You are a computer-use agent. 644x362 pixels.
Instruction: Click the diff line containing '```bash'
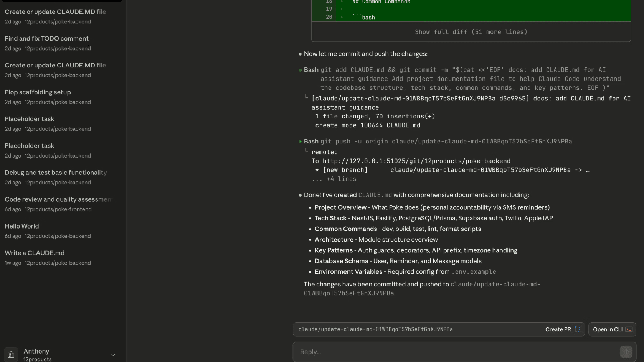click(x=471, y=17)
